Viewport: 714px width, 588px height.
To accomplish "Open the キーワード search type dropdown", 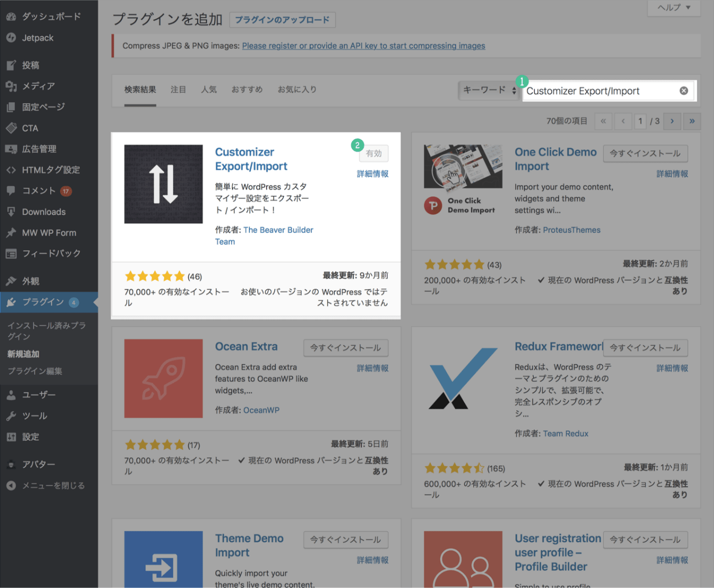I will point(488,90).
